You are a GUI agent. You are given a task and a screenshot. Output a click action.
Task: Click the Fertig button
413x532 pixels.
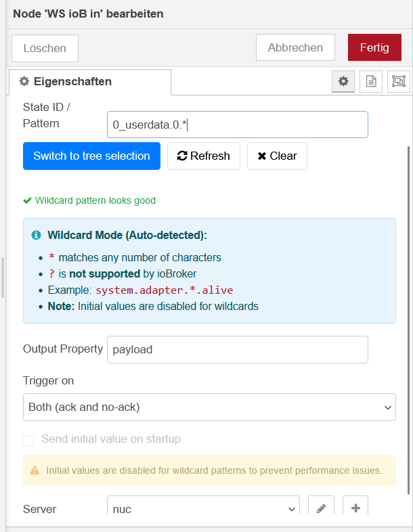point(374,47)
